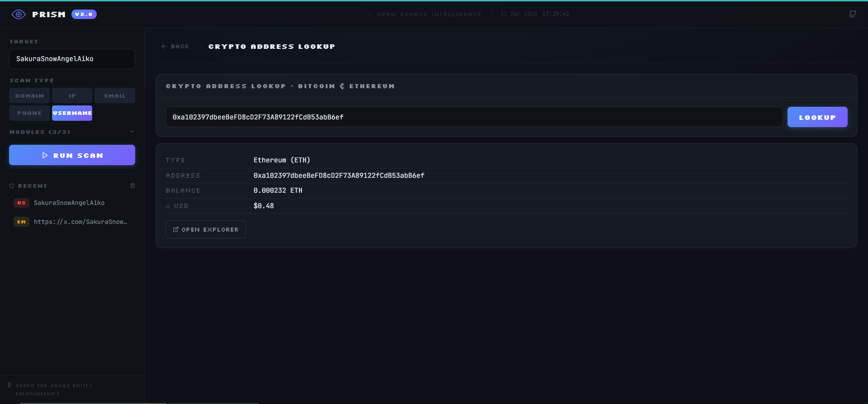Viewport: 868px width, 404px height.
Task: Click the lightbulb tip icon
Action: tap(9, 385)
